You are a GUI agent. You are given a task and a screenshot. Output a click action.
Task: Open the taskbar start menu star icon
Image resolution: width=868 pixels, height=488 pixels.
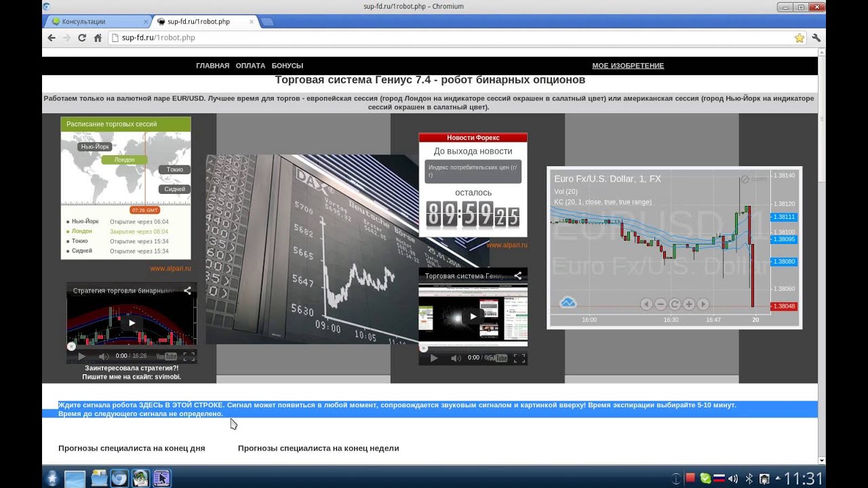tap(52, 479)
